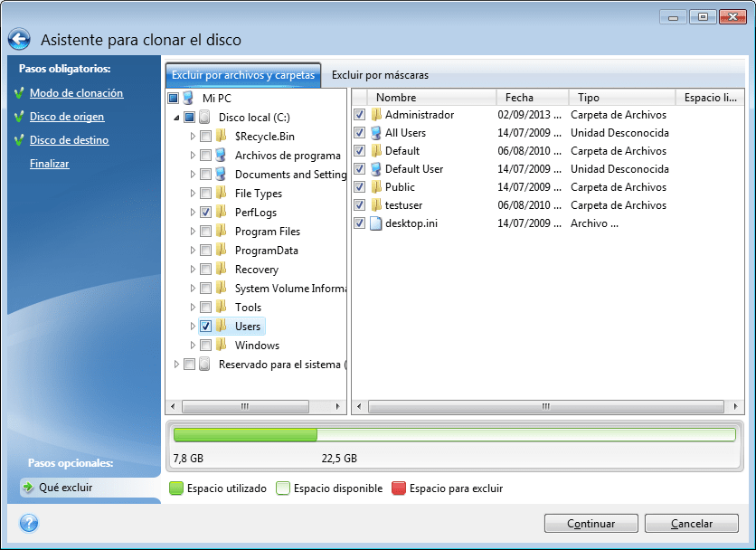Expand the Program Files tree node

point(193,232)
